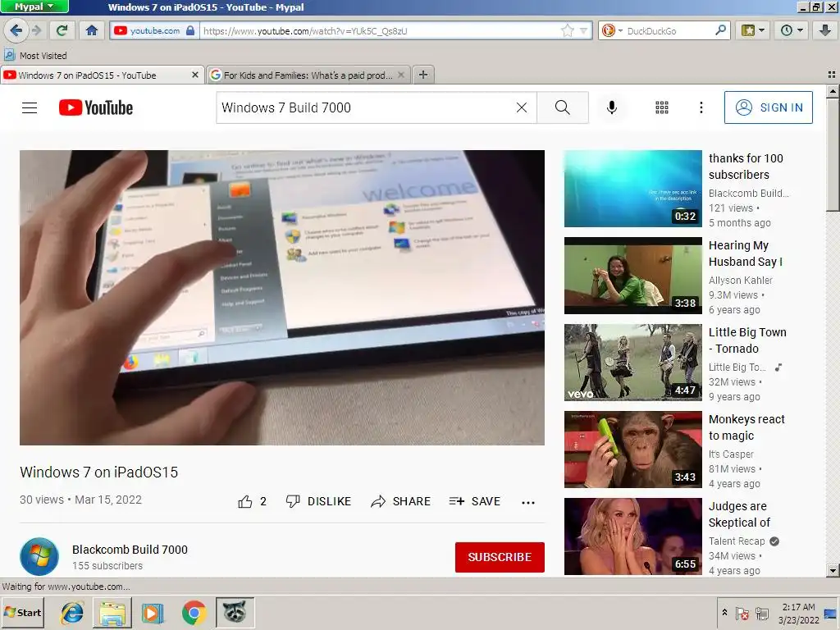Open the bookmarks menu toolbar button
Viewport: 840px width, 630px height.
(x=753, y=30)
